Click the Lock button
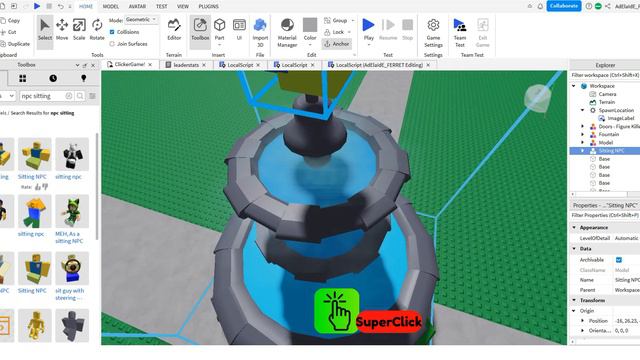The width and height of the screenshot is (640, 360). (x=334, y=32)
